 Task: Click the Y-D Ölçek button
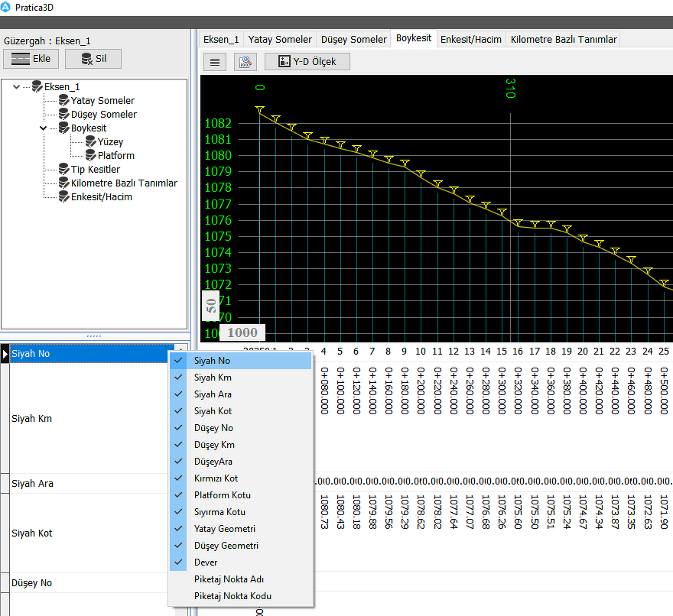click(x=307, y=62)
